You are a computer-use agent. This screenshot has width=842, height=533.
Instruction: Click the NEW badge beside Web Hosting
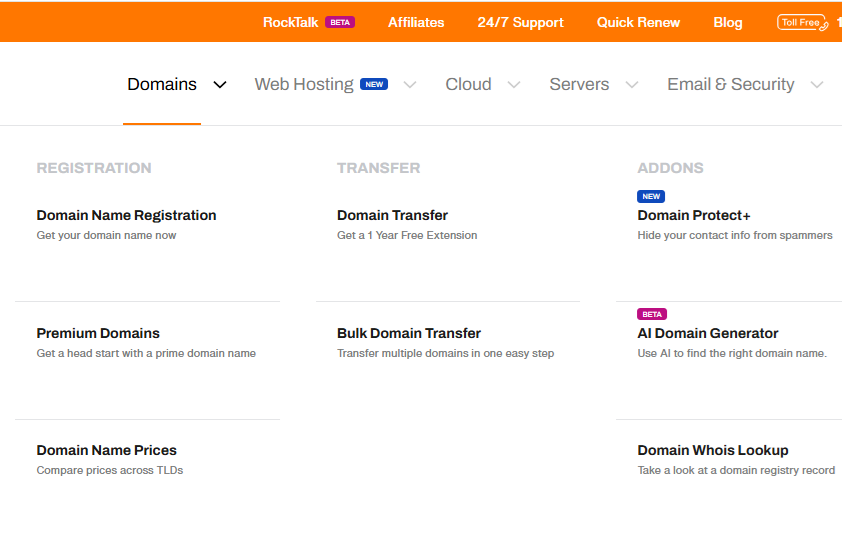click(374, 84)
